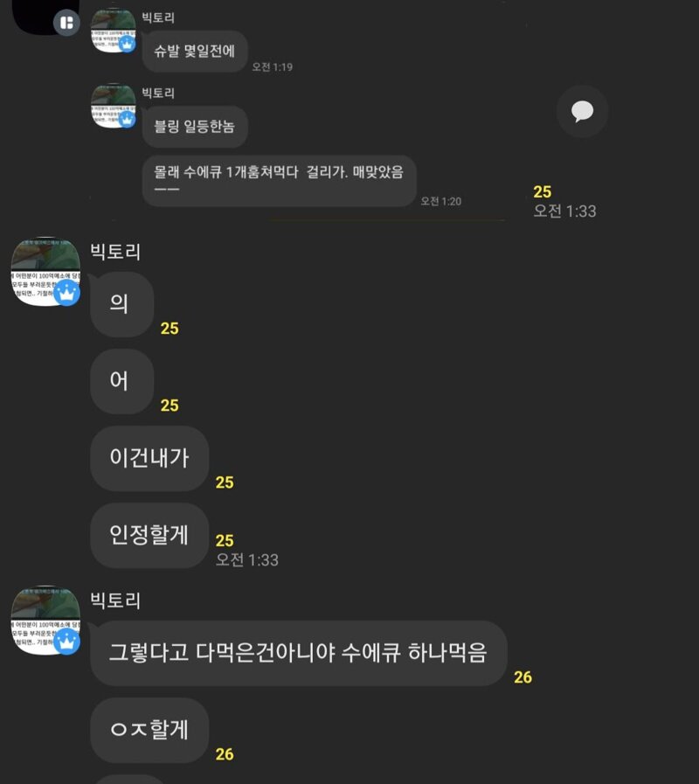Tap the 이건내가 chat bubble

pos(149,458)
